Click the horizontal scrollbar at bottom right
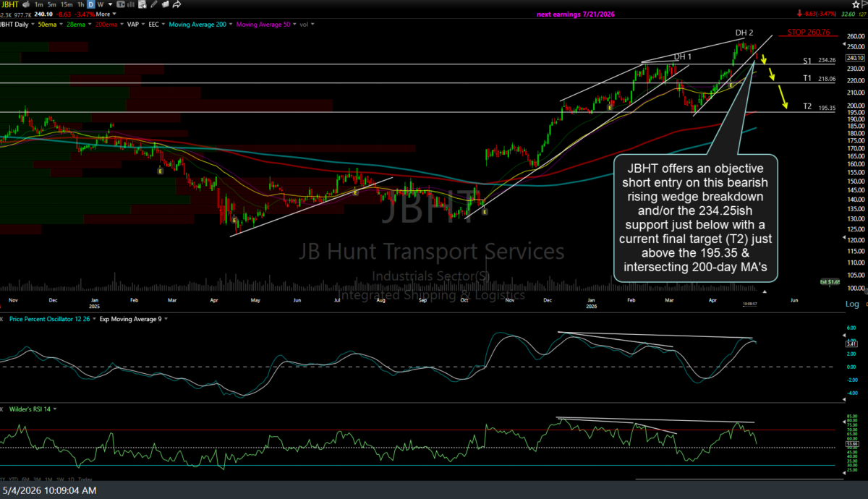Screen dimensions: 868x499 pos(739,479)
